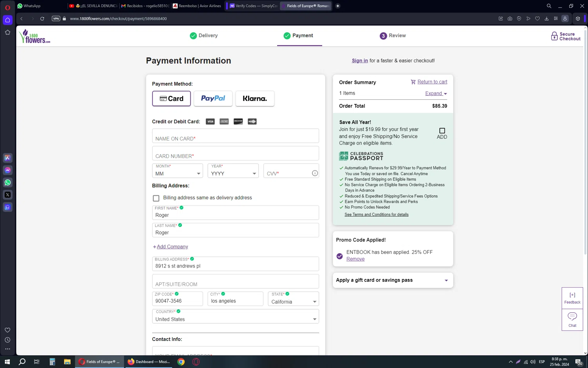Click the sidebar heart icon
The width and height of the screenshot is (588, 368).
pyautogui.click(x=7, y=330)
